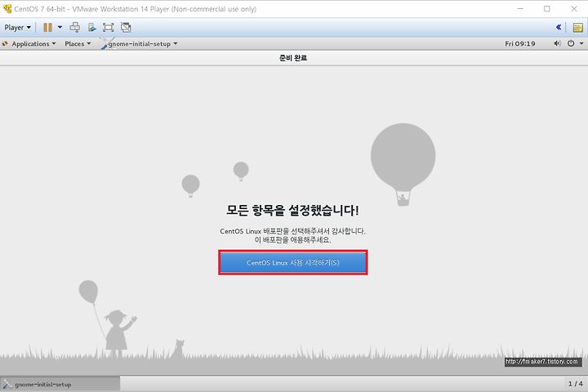Open the gnome-initial-setup app menu
The width and height of the screenshot is (588, 392).
(x=139, y=44)
